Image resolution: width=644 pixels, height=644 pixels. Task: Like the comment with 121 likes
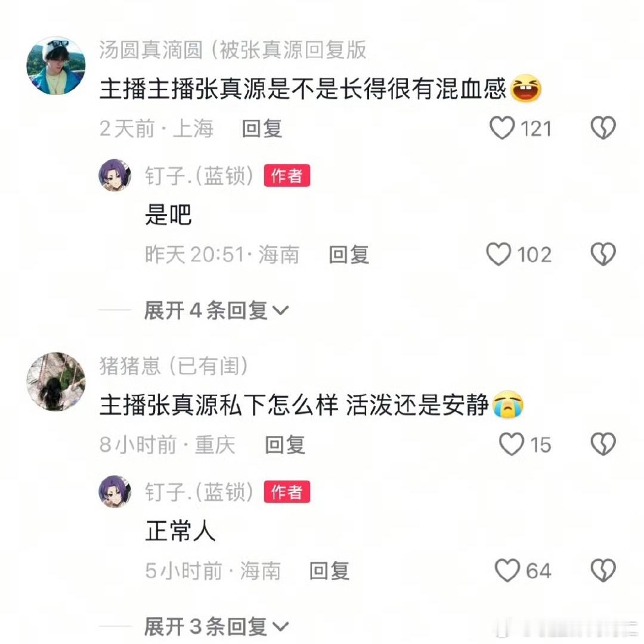(x=502, y=128)
